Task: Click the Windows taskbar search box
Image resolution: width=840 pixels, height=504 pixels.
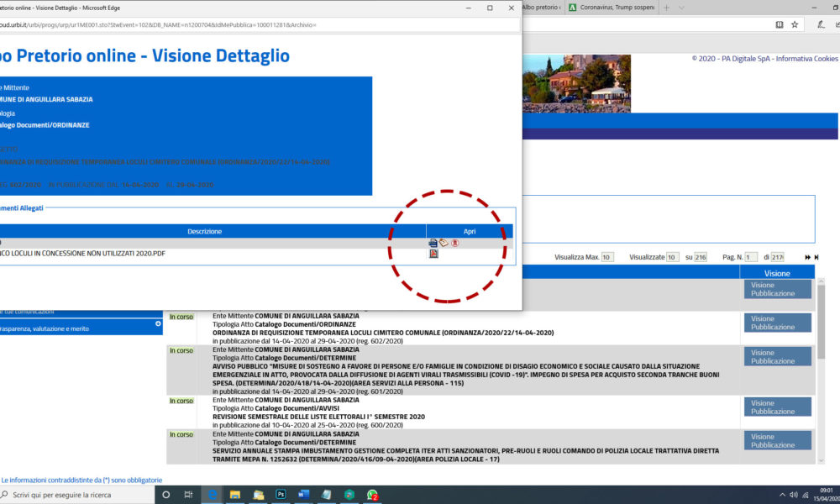Action: tap(77, 495)
